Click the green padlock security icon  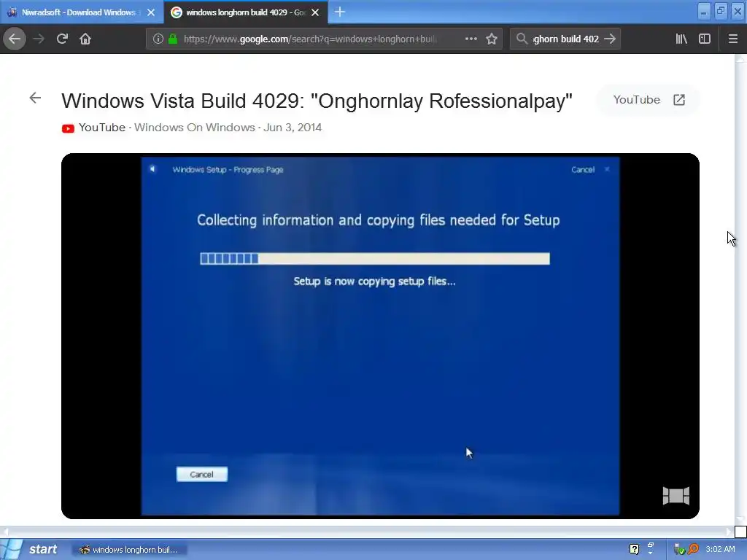(x=173, y=39)
